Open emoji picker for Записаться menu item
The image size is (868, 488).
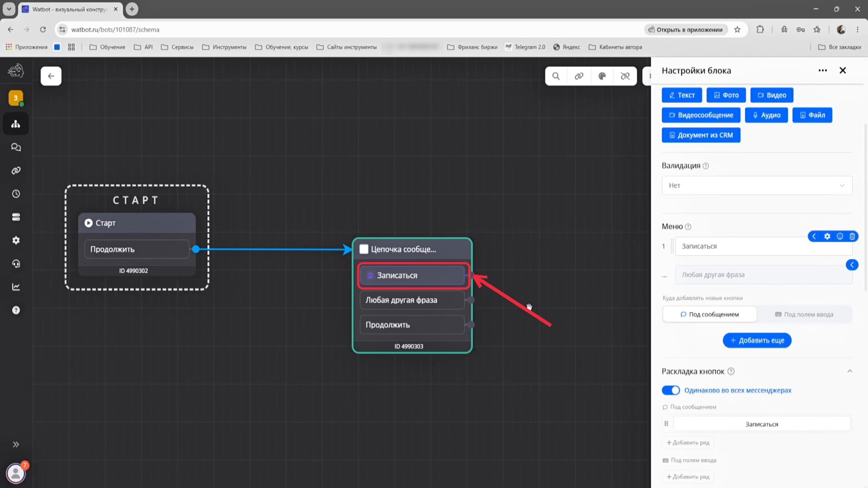840,236
